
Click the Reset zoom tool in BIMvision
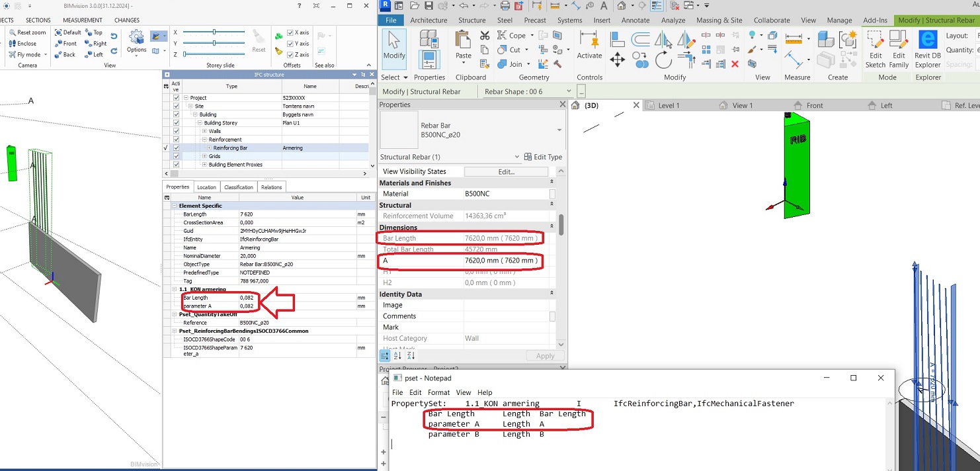coord(27,32)
